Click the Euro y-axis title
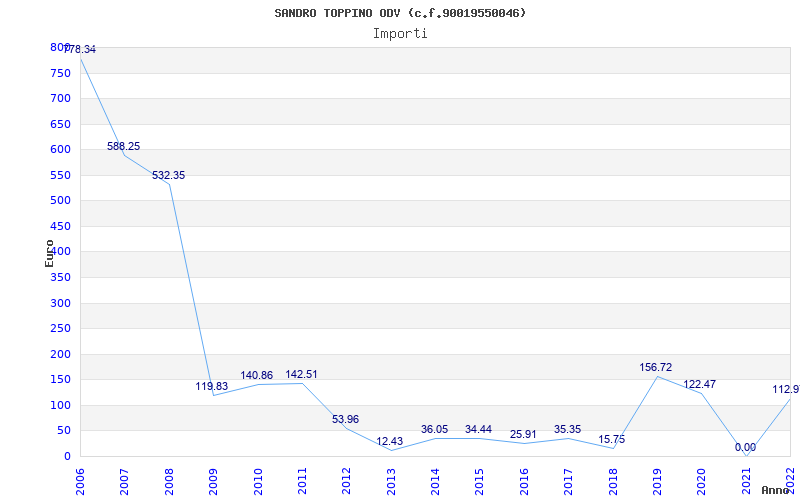 49,253
